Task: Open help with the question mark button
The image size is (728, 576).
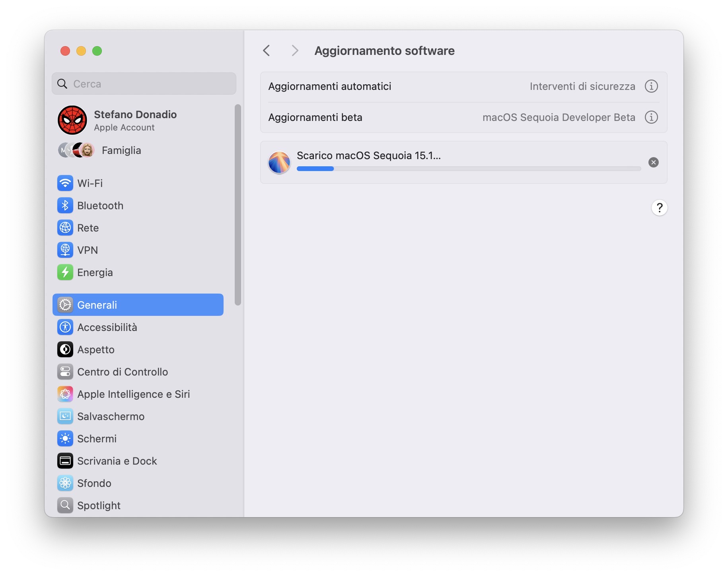Action: (659, 208)
